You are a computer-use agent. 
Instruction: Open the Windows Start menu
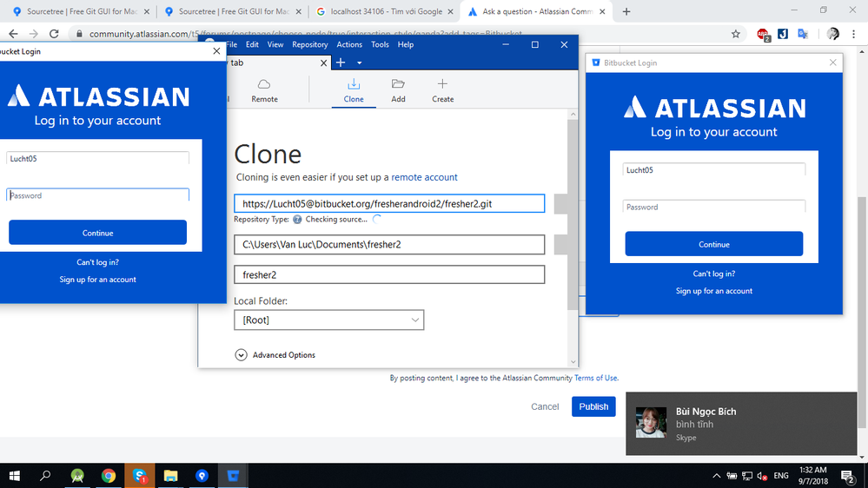(x=15, y=476)
